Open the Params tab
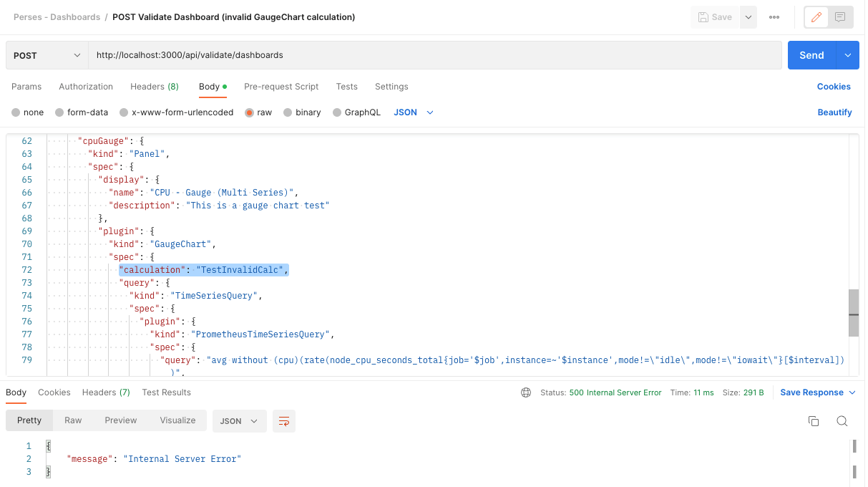The image size is (868, 487). (x=26, y=87)
